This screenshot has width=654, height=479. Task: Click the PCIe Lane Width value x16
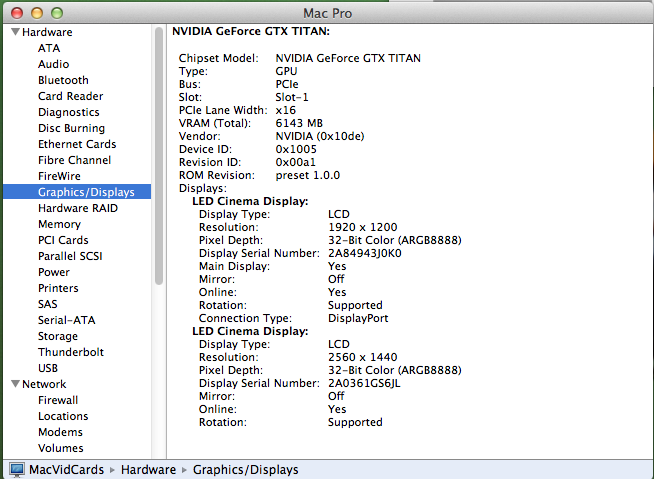285,110
